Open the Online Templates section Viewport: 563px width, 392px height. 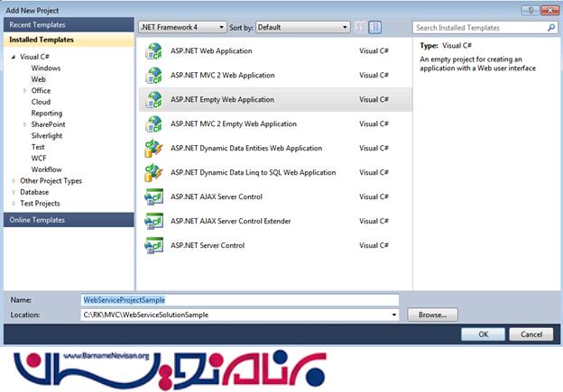pos(69,220)
